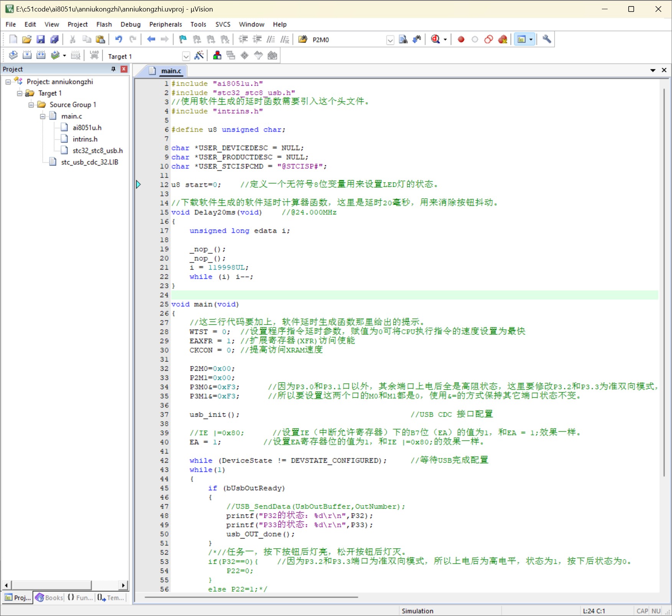Unindent selected lines toolbar icon
The width and height of the screenshot is (672, 616).
[257, 39]
